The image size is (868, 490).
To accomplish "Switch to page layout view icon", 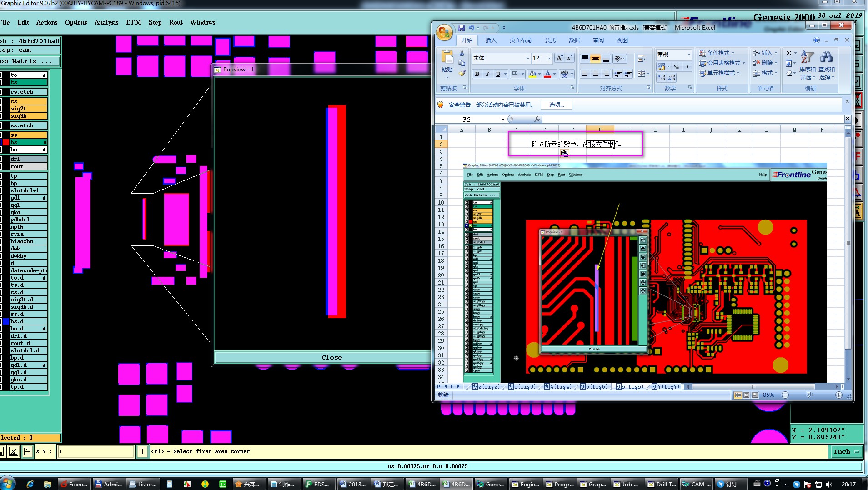I will tap(747, 395).
